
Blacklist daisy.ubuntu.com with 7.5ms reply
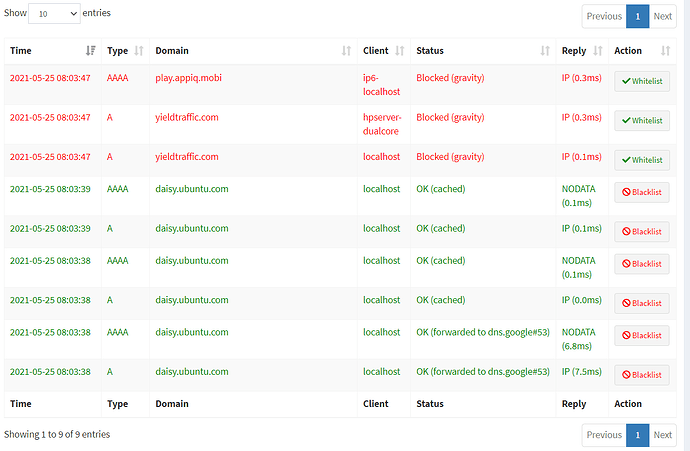pyautogui.click(x=642, y=375)
